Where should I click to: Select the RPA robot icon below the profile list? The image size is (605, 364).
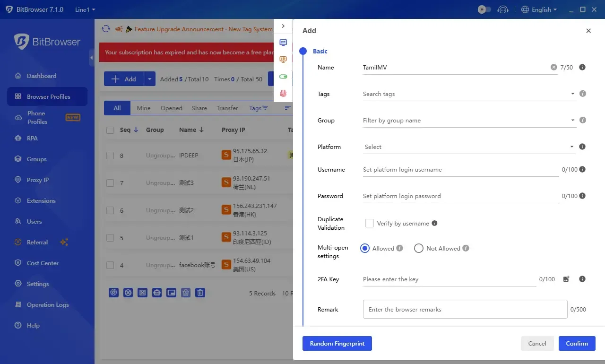coord(157,292)
